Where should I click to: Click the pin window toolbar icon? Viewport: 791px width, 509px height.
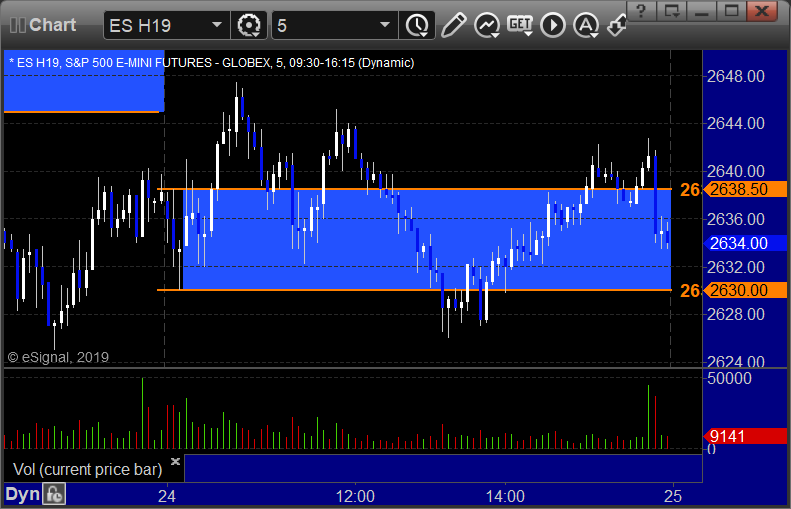tap(616, 25)
